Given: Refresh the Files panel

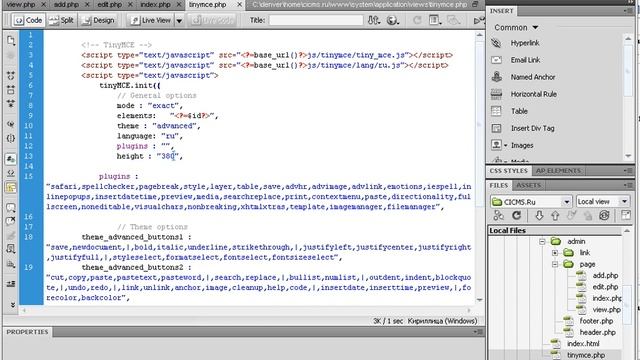Looking at the screenshot, I should coord(516,215).
